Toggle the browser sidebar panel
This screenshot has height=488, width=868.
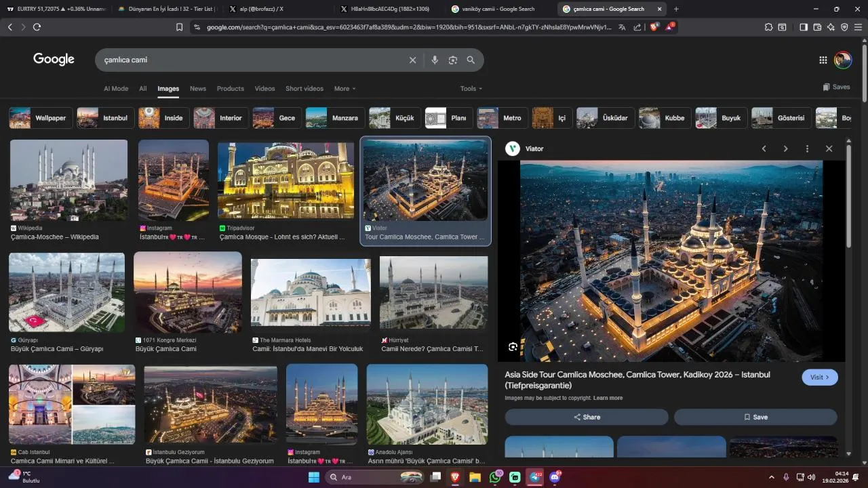click(804, 27)
